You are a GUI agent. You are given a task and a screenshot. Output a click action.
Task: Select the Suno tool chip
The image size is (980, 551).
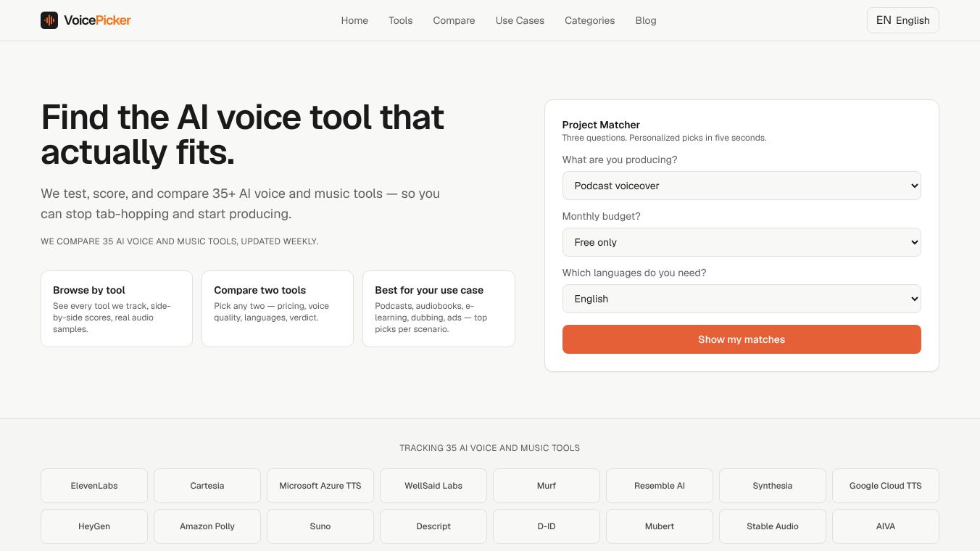(320, 526)
